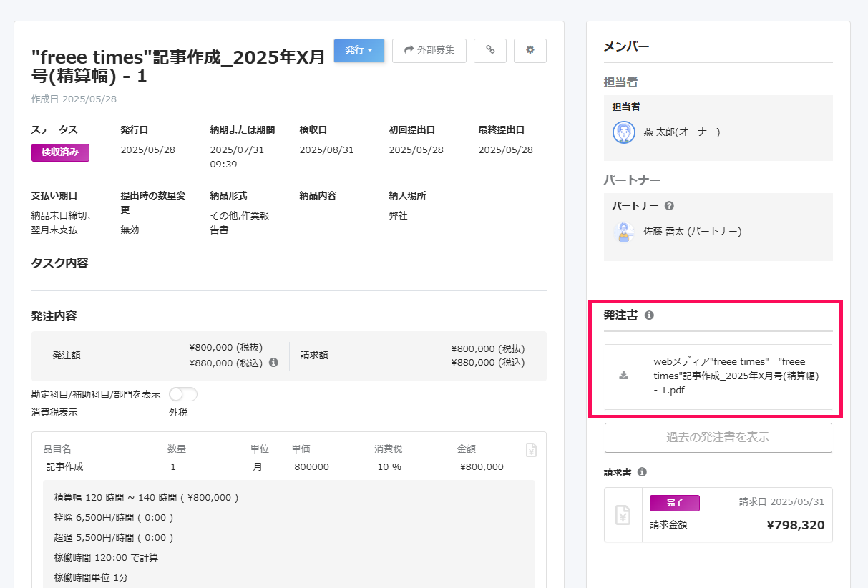Click the info icon beside 発注書 heading
The height and width of the screenshot is (588, 868).
click(x=649, y=313)
